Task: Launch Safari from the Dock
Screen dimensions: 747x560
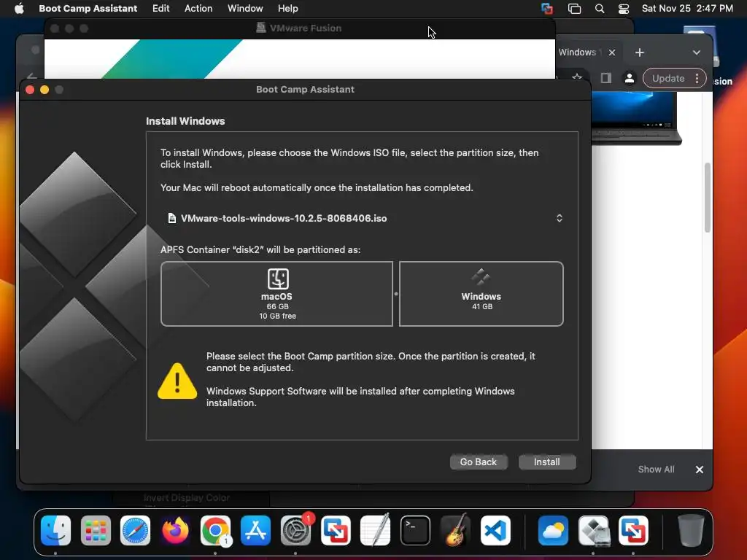Action: (x=135, y=530)
